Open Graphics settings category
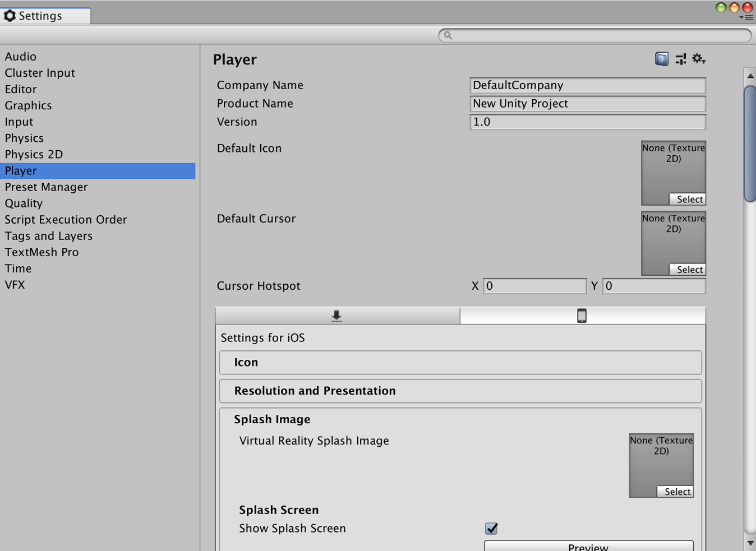Screen dimensions: 756x551 (98, 105)
